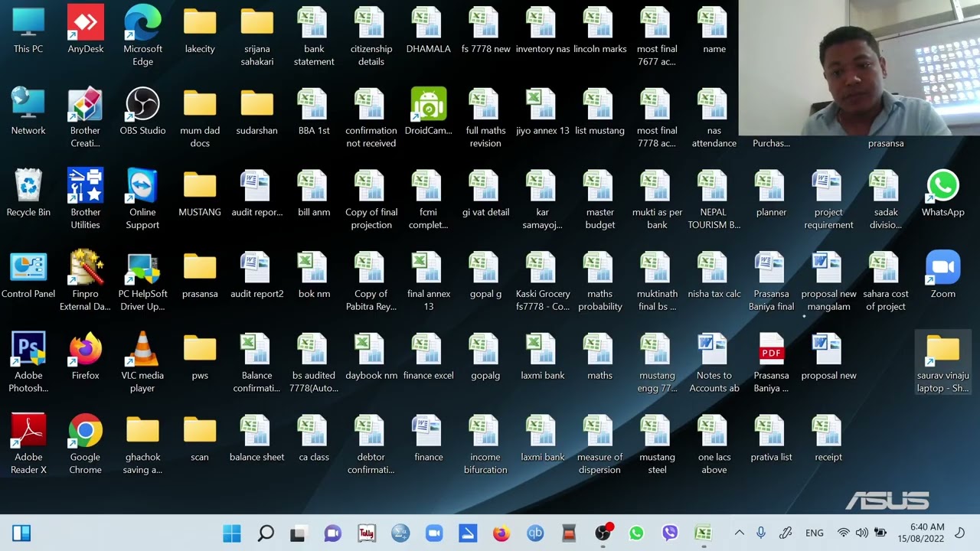Viewport: 980px width, 551px height.
Task: Click the microphone tray icon
Action: coord(761,533)
